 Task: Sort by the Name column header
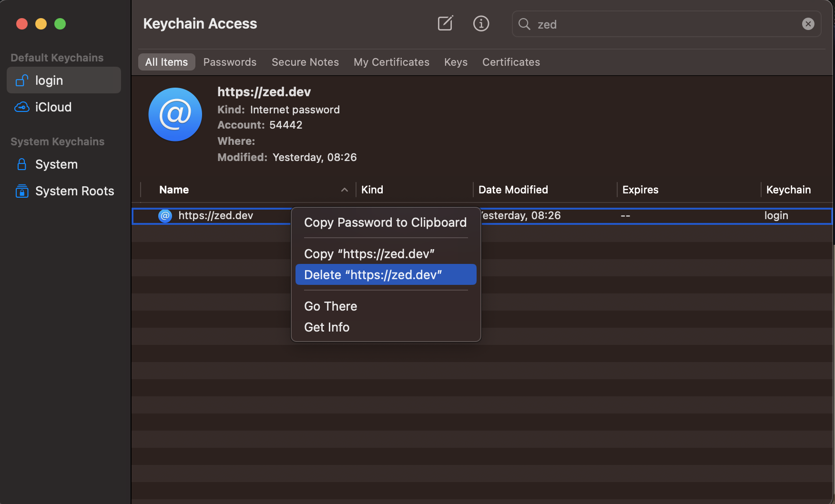click(x=174, y=190)
